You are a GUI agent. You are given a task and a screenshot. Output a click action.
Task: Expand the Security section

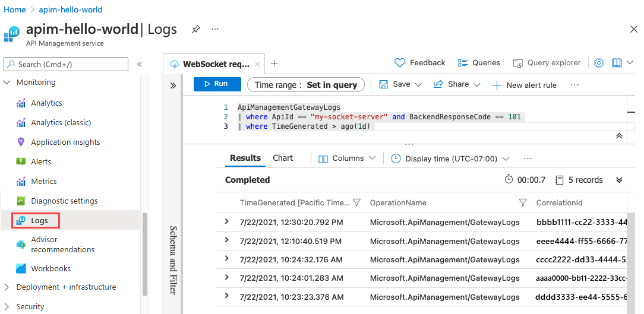7,307
